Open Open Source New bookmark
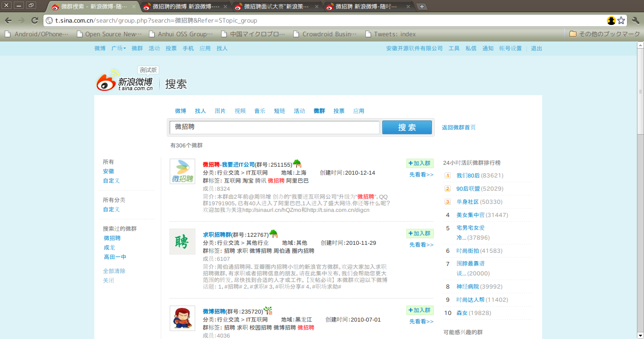Image resolution: width=644 pixels, height=339 pixels. click(x=109, y=34)
